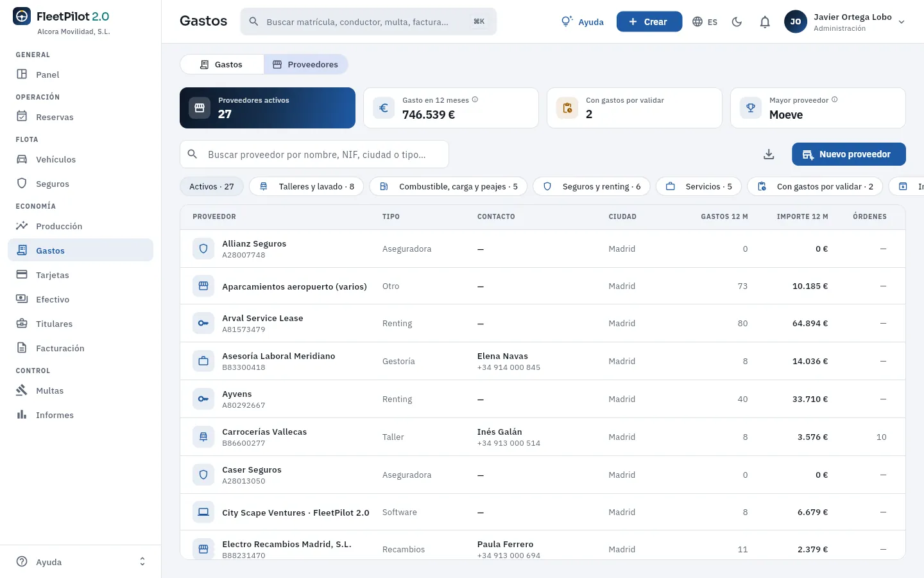
Task: Go to Reservas in sidebar
Action: point(80,117)
